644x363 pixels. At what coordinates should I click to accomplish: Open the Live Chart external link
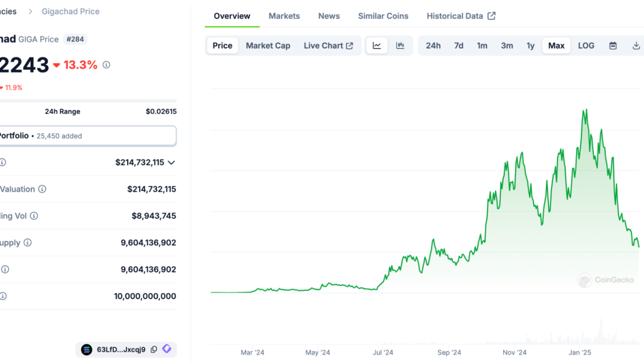328,46
